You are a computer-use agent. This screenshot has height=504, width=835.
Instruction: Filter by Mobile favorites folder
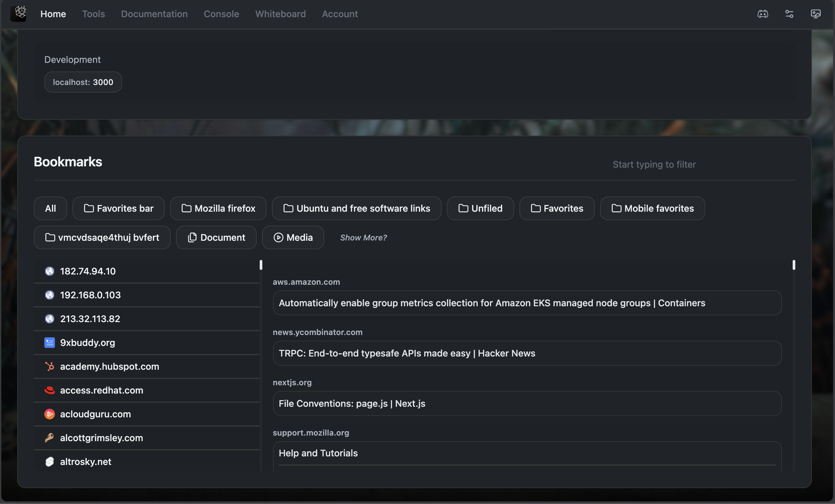652,208
